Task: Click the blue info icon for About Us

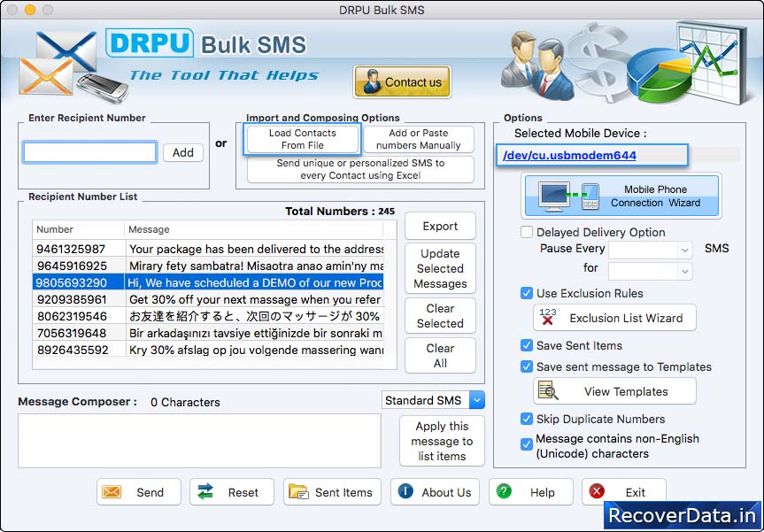Action: point(405,491)
